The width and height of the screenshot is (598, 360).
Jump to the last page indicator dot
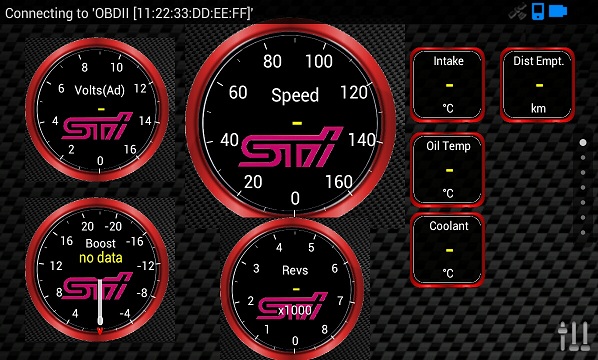pyautogui.click(x=583, y=232)
